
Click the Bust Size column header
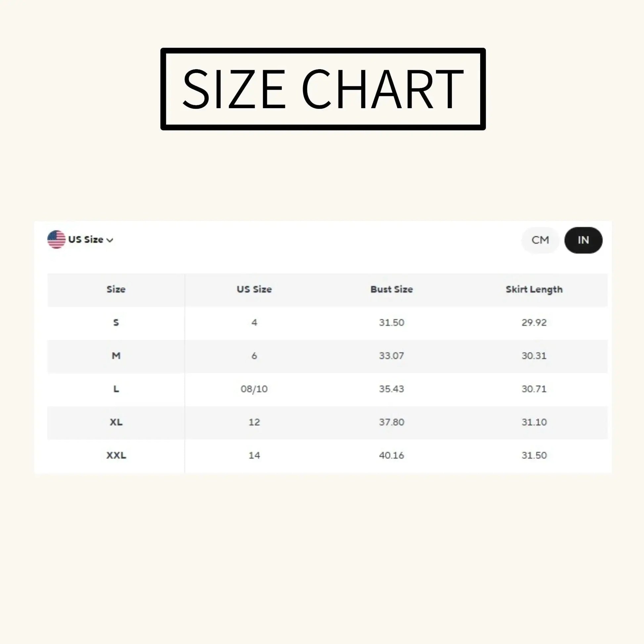(392, 289)
